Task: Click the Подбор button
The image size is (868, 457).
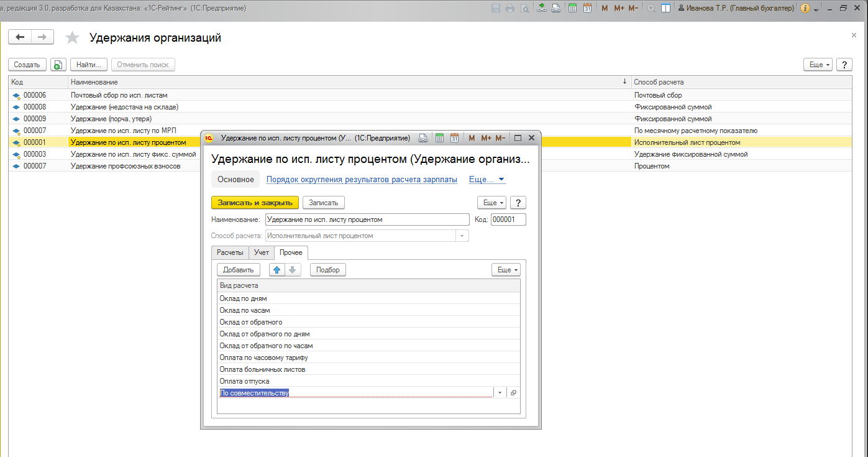Action: click(328, 270)
